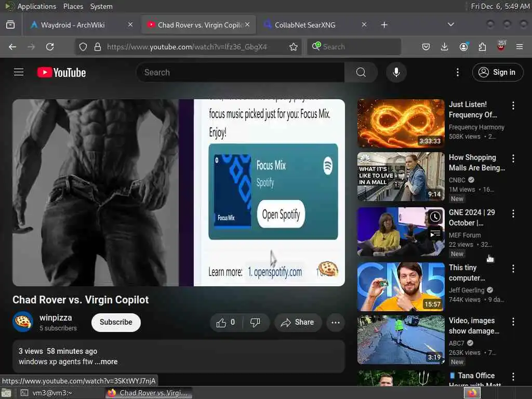Open Firefox View recent browsing icon

pyautogui.click(x=10, y=25)
